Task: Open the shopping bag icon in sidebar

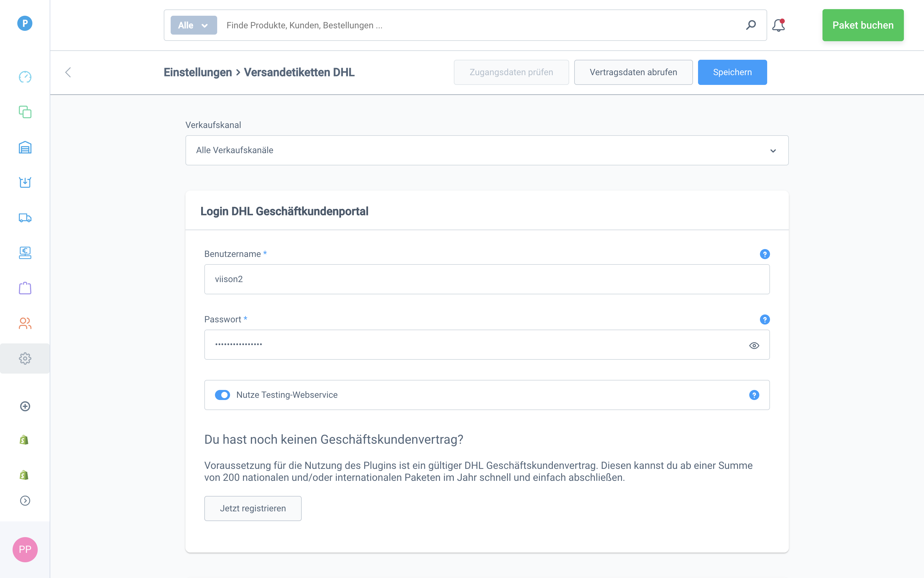Action: click(25, 288)
